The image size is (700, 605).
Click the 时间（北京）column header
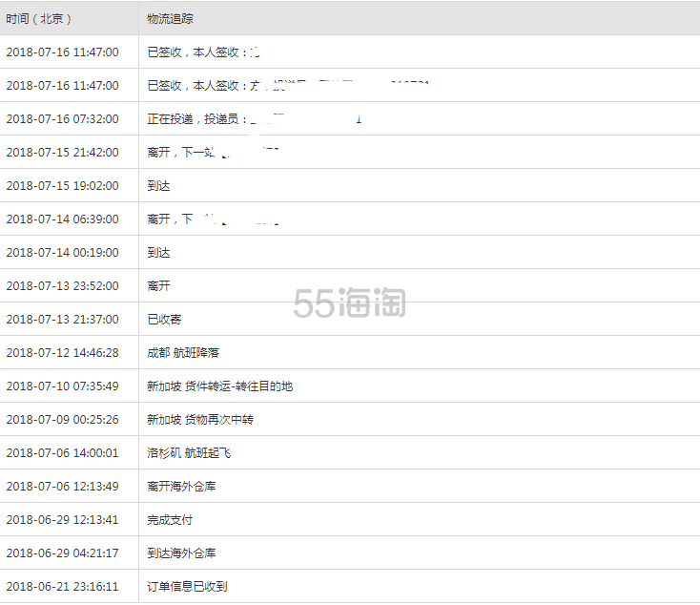click(x=38, y=19)
